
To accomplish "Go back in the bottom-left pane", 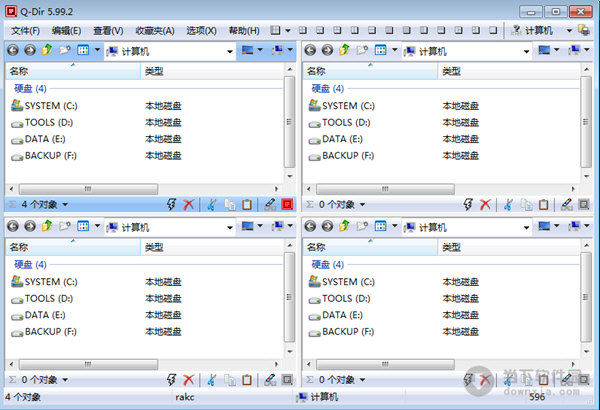I will coord(13,226).
